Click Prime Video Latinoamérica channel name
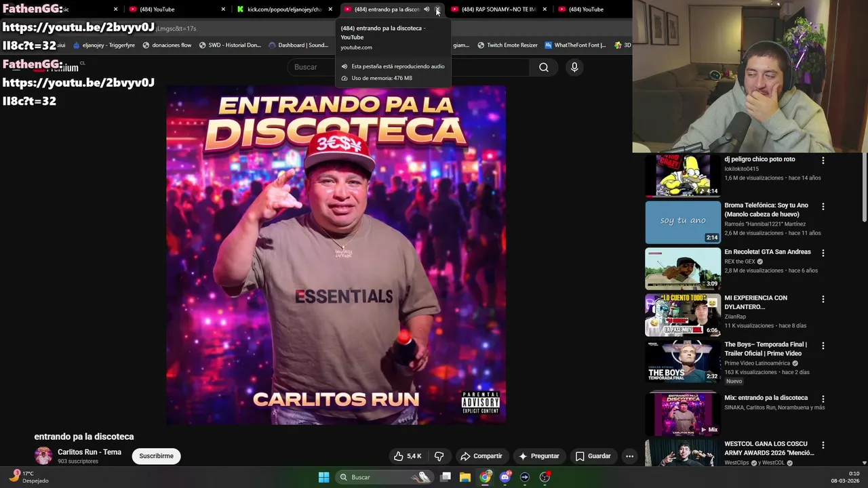The image size is (868, 488). pyautogui.click(x=757, y=363)
